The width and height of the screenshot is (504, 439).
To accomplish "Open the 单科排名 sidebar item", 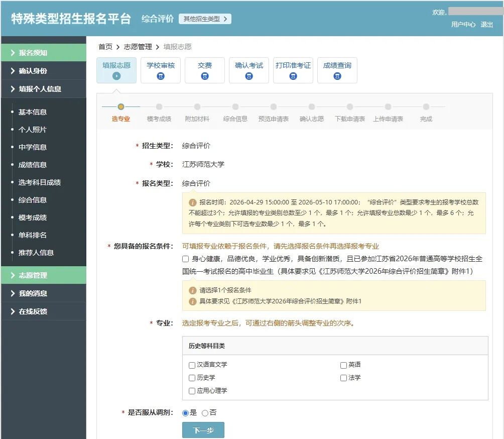I will tap(33, 235).
